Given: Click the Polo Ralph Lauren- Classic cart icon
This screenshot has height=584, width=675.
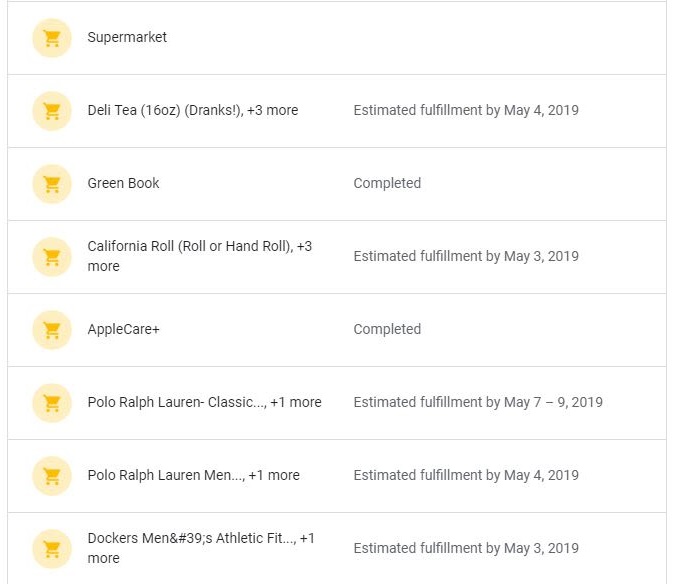Looking at the screenshot, I should coord(52,403).
